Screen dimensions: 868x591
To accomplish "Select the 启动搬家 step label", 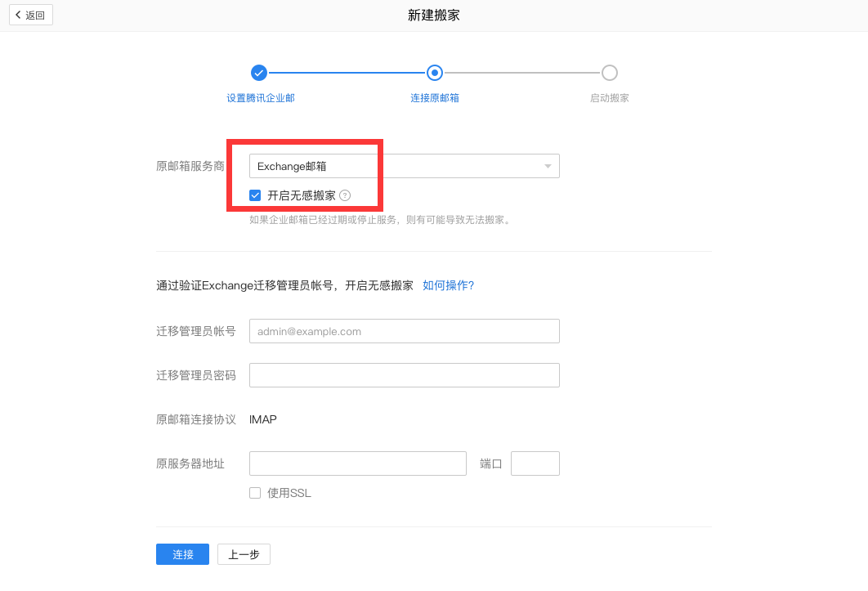I will 610,98.
